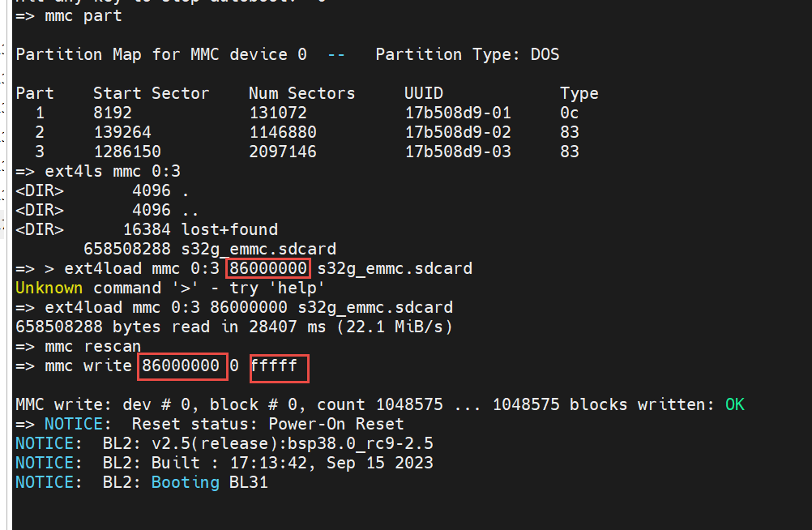Click the UUID column header
Image resolution: width=812 pixels, height=530 pixels.
[424, 93]
